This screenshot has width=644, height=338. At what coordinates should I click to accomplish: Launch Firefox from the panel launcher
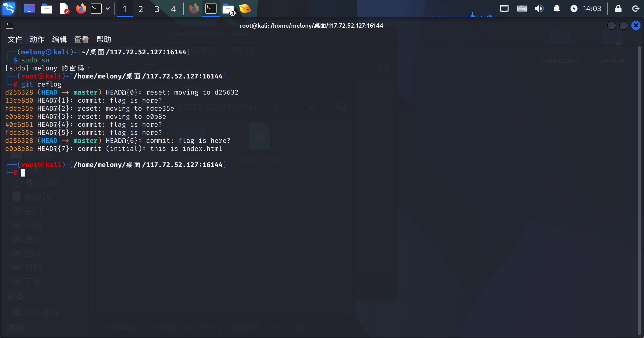click(81, 9)
